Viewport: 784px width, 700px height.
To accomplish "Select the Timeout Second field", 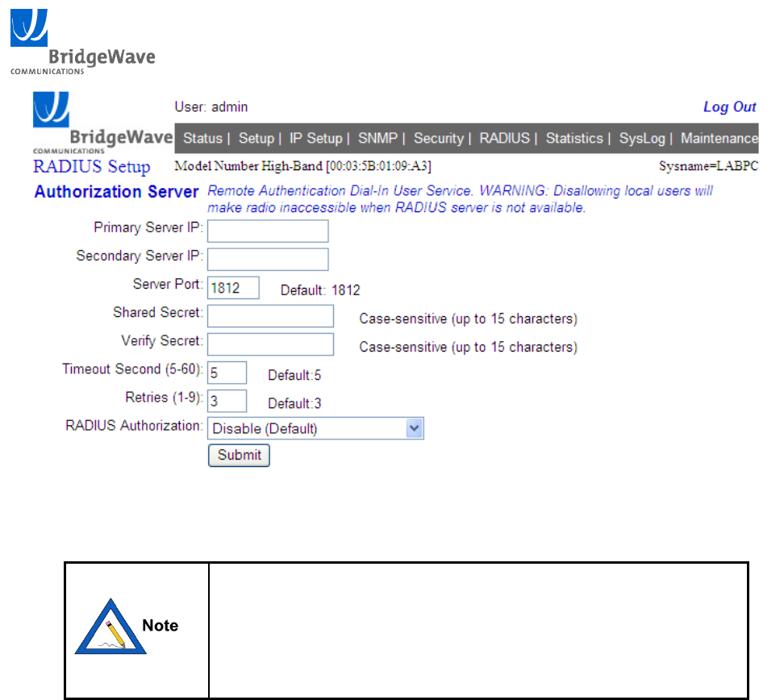I will tap(227, 373).
